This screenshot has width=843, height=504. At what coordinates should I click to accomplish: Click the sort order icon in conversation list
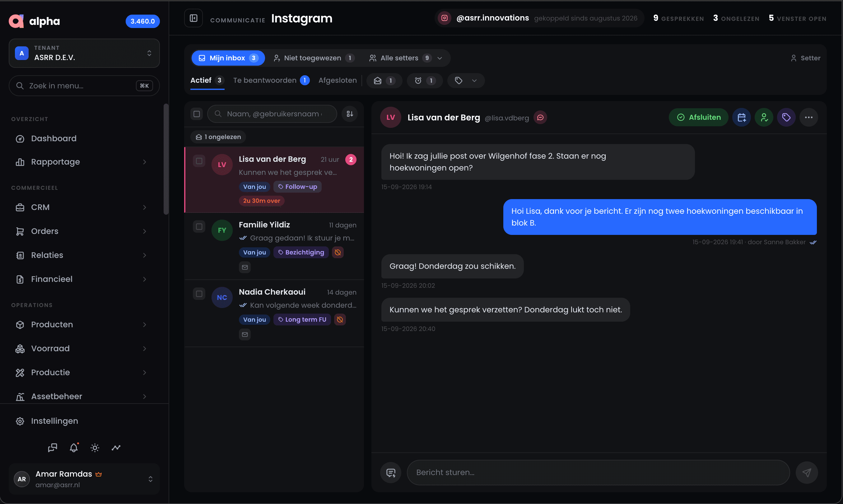(349, 114)
